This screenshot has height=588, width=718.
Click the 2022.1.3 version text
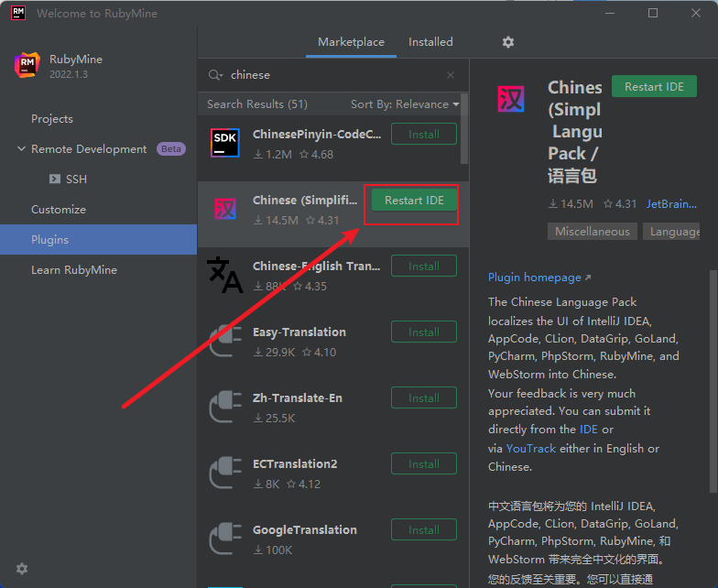[69, 74]
